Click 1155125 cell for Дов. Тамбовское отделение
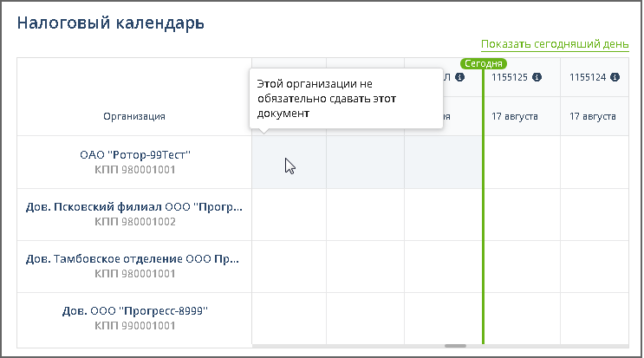Image resolution: width=644 pixels, height=358 pixels. (x=522, y=266)
